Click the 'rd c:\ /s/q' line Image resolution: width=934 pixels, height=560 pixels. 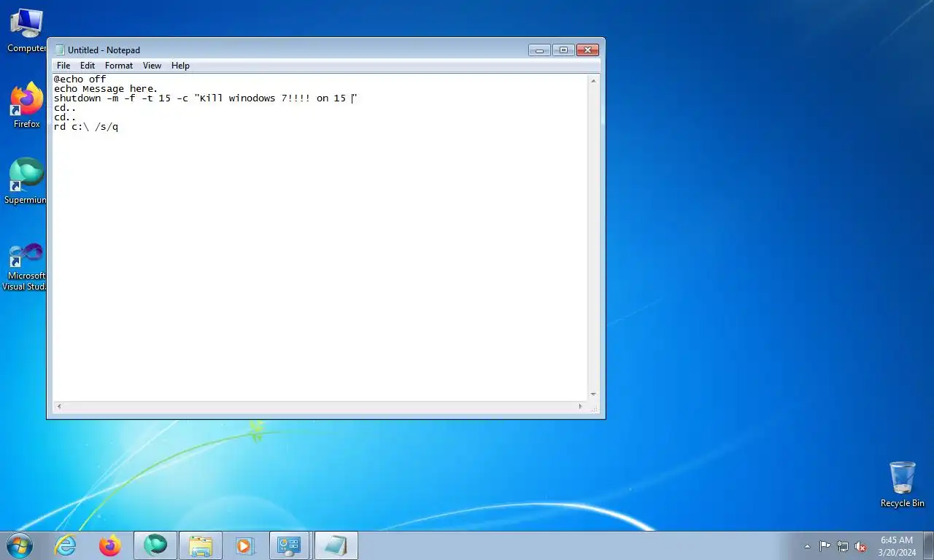point(86,126)
